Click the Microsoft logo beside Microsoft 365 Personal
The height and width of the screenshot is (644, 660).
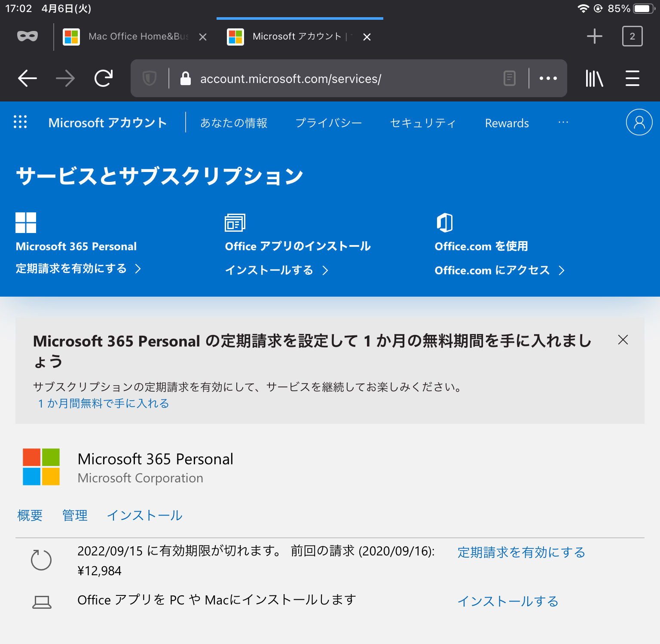[x=41, y=467]
